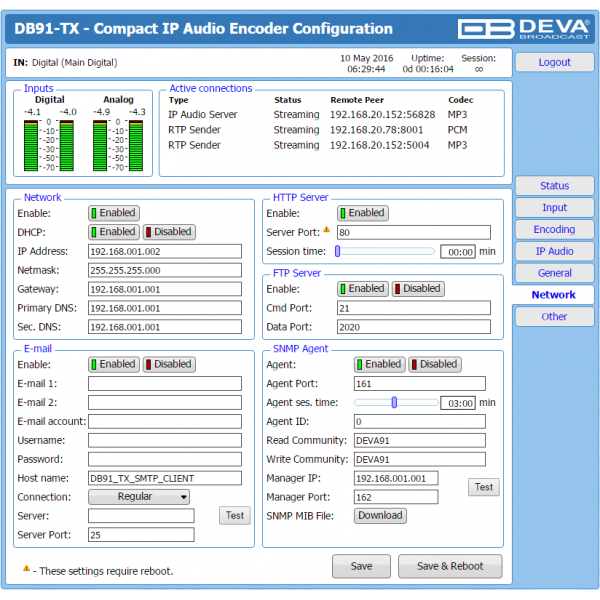Click the Write Community field
600x600 pixels.
pyautogui.click(x=420, y=459)
